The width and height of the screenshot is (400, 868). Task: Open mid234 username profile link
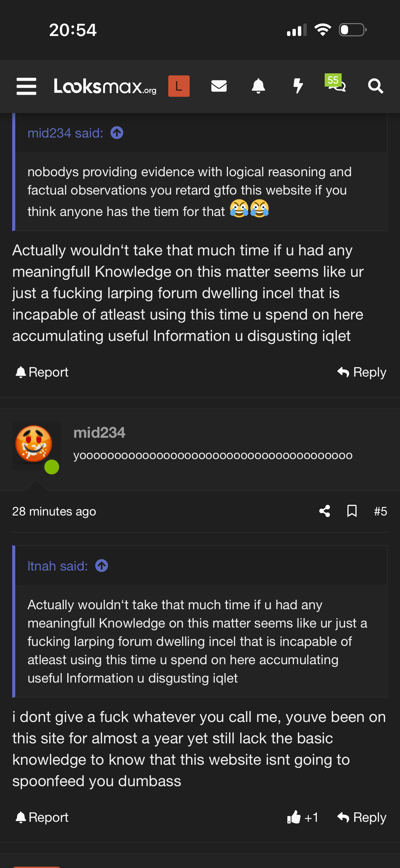click(99, 433)
